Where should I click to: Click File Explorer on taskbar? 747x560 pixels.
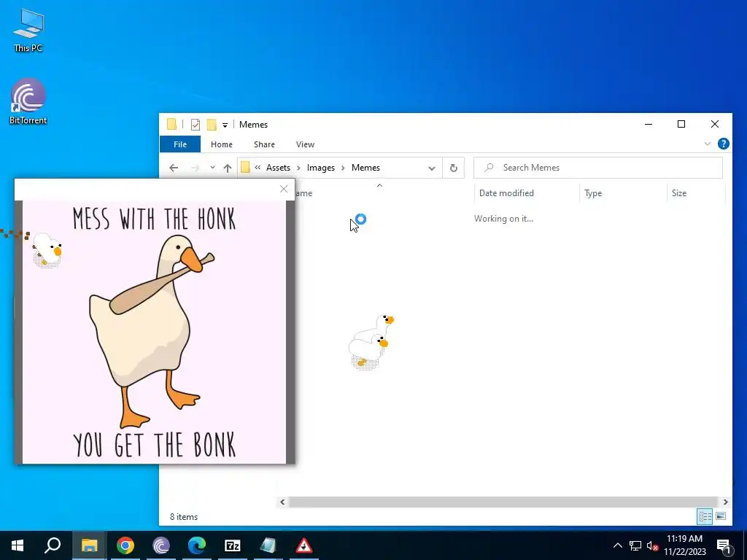[89, 545]
